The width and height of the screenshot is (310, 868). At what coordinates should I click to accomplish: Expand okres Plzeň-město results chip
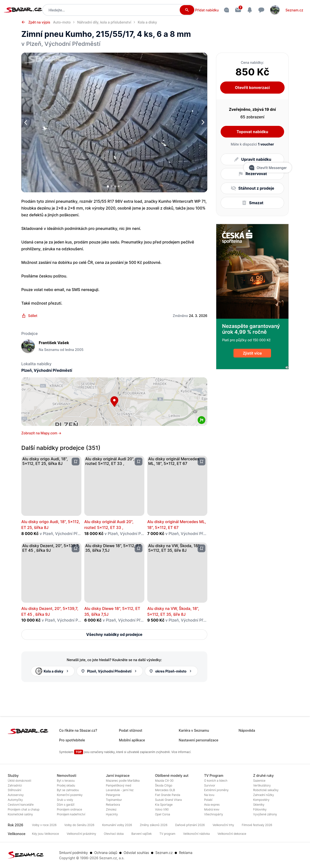[x=171, y=671]
